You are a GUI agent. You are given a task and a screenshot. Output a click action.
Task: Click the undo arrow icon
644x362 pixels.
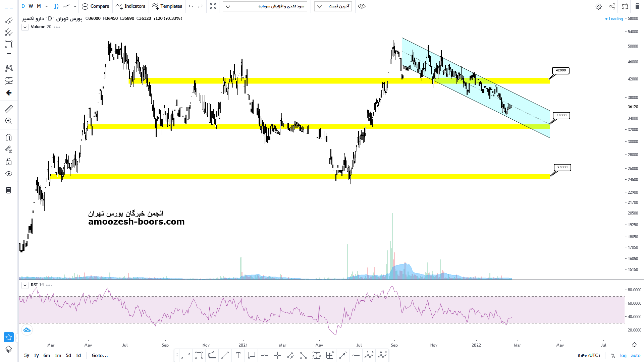coord(191,6)
